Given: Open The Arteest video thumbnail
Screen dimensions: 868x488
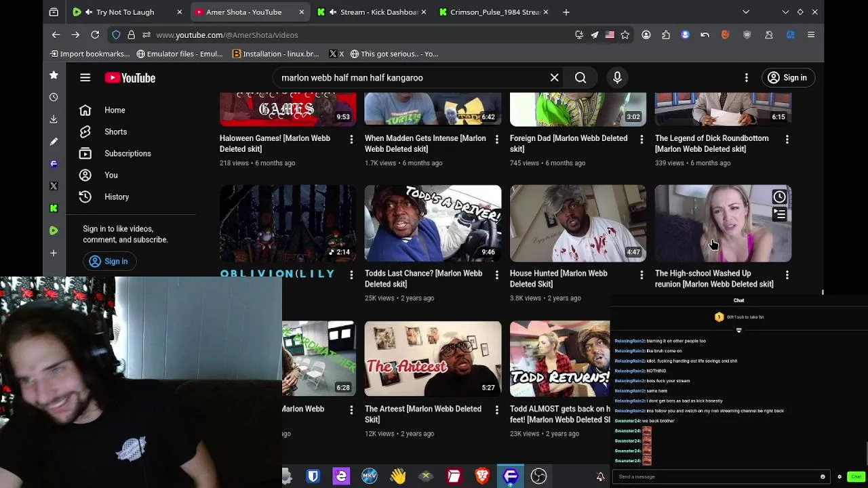Looking at the screenshot, I should pos(433,359).
